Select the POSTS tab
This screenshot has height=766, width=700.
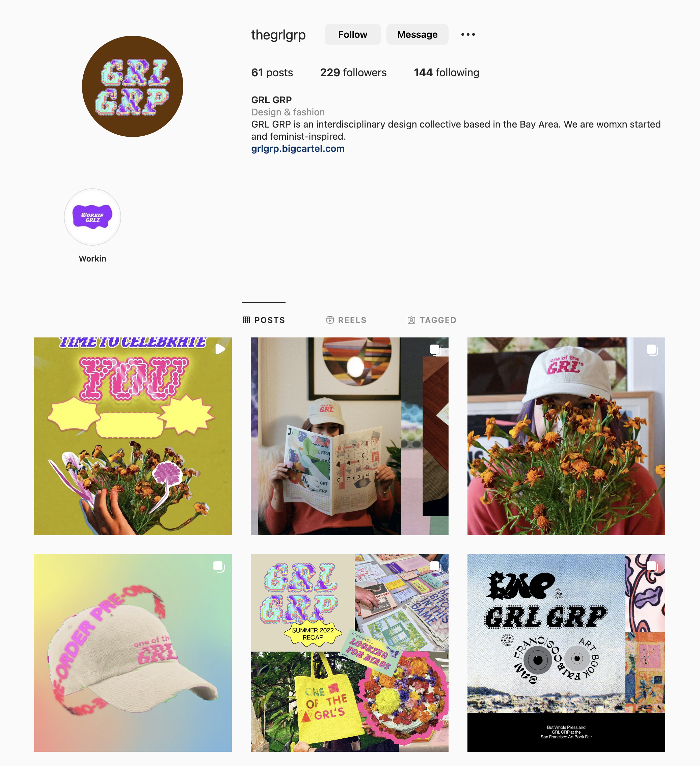pos(264,320)
